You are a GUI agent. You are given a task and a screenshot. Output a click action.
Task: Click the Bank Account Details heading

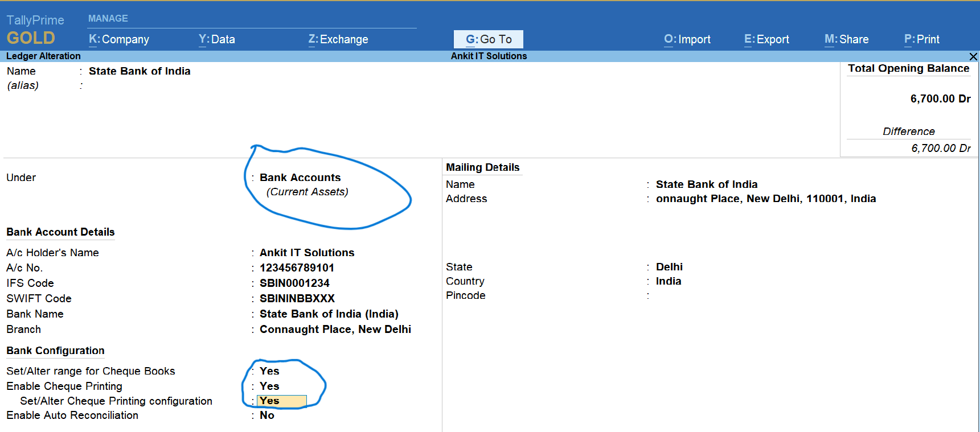[60, 232]
